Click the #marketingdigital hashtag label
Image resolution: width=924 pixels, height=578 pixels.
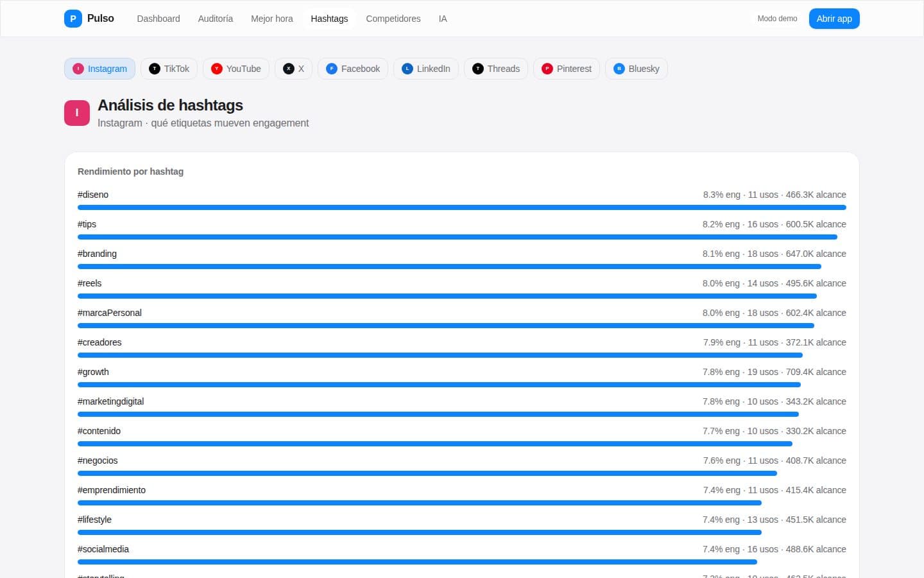click(110, 401)
